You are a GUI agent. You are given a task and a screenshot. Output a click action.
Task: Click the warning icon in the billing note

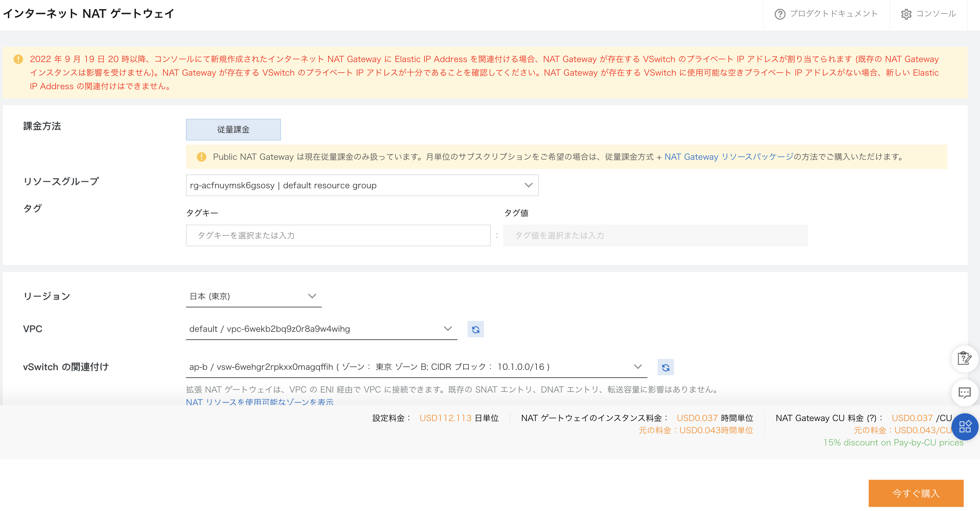coord(201,156)
